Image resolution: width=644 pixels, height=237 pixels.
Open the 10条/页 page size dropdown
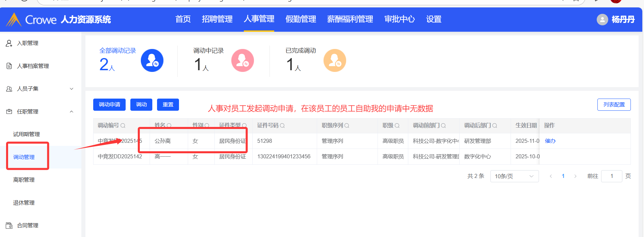pos(514,176)
